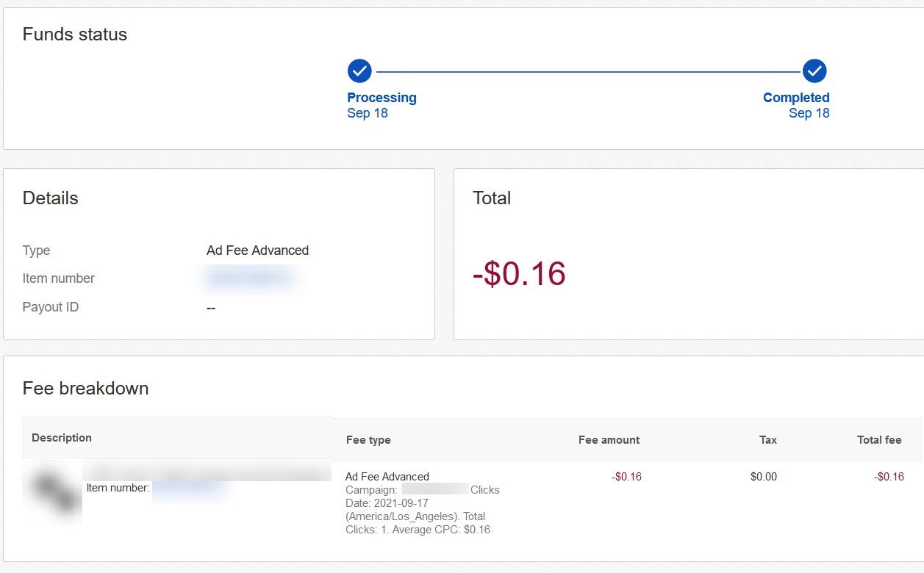Click the progress line between status steps
Screen dimensions: 924x573
tap(587, 72)
